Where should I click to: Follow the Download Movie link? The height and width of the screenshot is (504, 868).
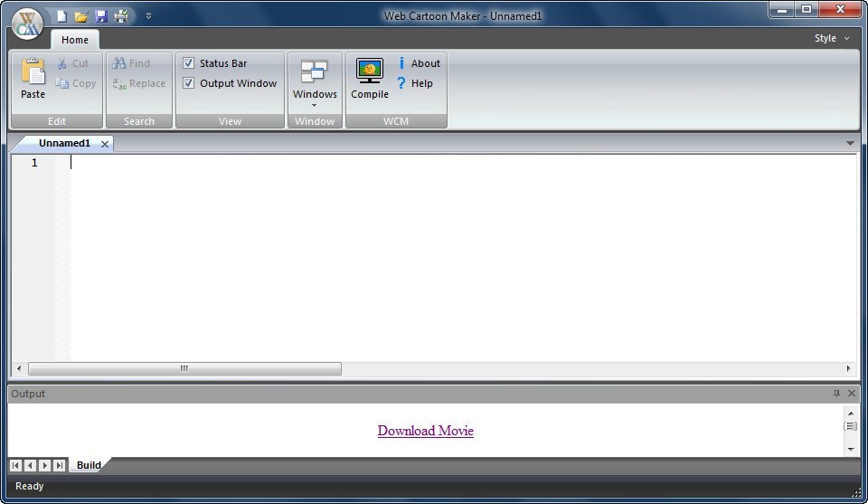pos(425,431)
